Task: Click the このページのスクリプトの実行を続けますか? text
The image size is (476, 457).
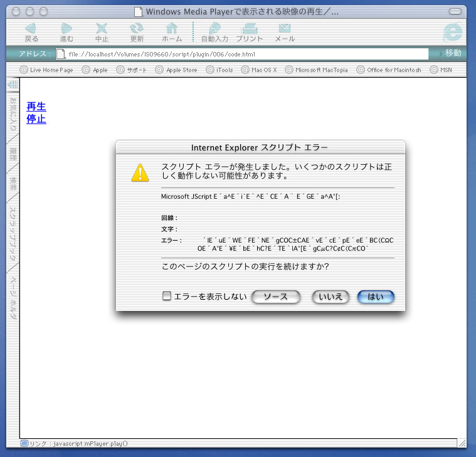Action: click(x=245, y=266)
